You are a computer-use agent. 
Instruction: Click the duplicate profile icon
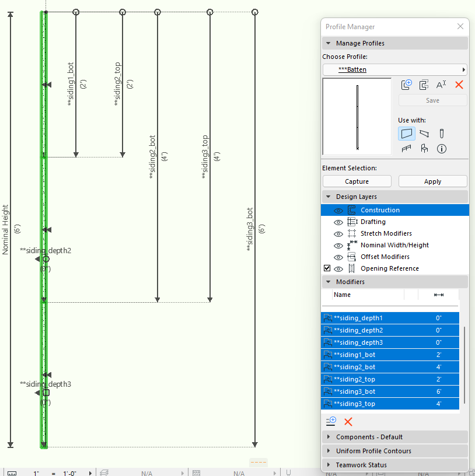tap(424, 85)
